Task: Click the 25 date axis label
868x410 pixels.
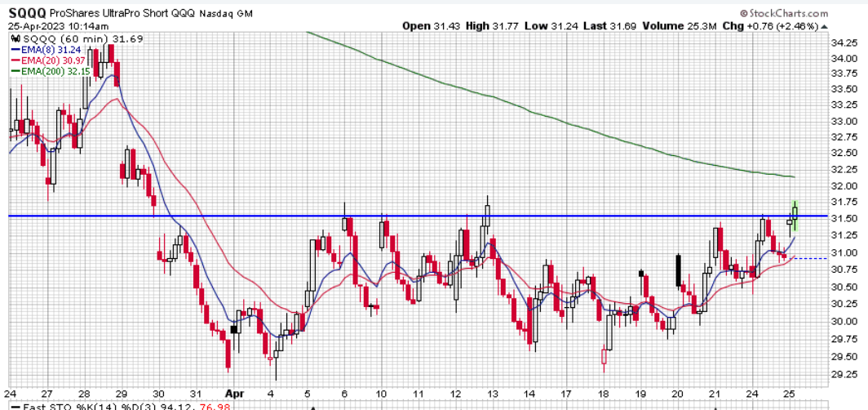Action: click(790, 394)
